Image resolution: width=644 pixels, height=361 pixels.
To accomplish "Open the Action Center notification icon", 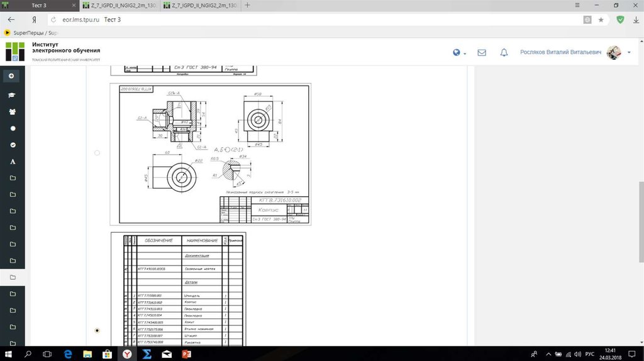I will pyautogui.click(x=633, y=354).
